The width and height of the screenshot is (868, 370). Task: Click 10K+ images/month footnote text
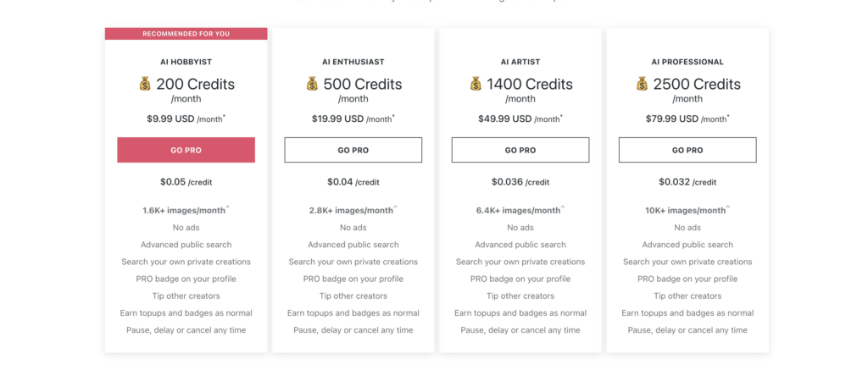pyautogui.click(x=687, y=210)
